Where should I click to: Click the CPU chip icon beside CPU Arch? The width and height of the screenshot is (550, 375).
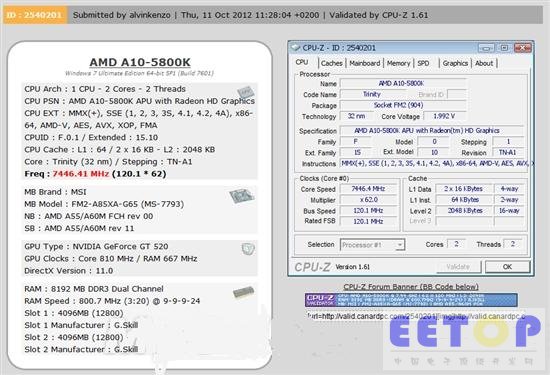[x=245, y=92]
